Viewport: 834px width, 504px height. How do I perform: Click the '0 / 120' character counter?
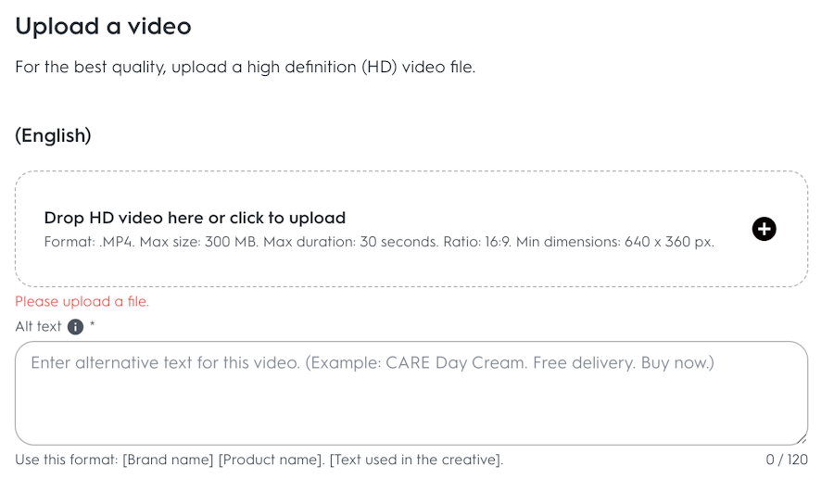click(x=787, y=460)
